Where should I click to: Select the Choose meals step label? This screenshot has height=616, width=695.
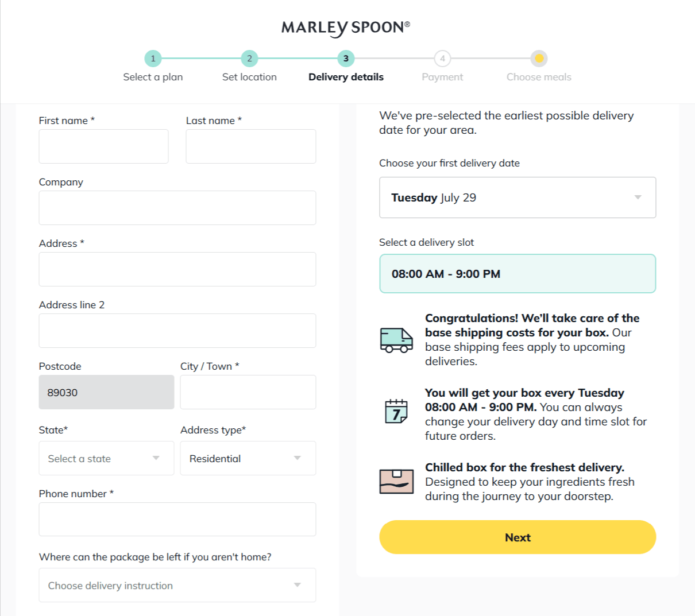coord(538,76)
